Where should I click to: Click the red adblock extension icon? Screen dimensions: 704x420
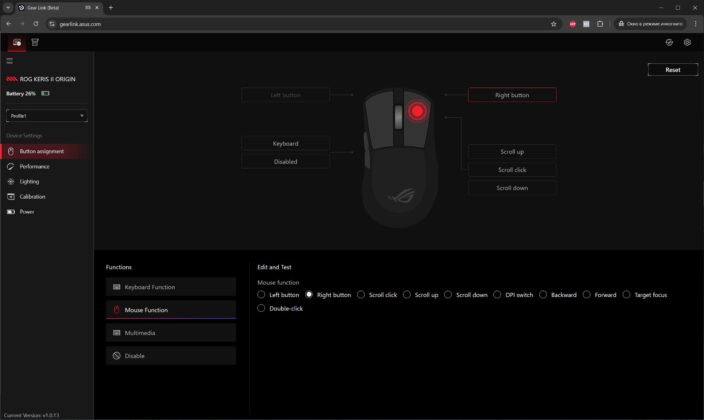[x=572, y=24]
